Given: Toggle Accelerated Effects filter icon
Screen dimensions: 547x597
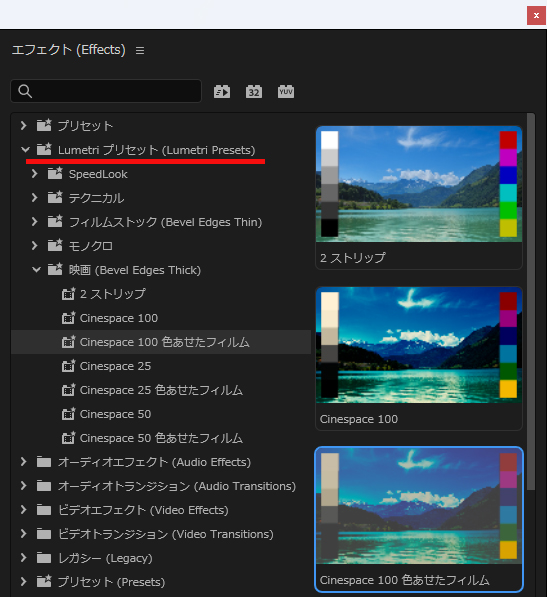Looking at the screenshot, I should point(222,92).
